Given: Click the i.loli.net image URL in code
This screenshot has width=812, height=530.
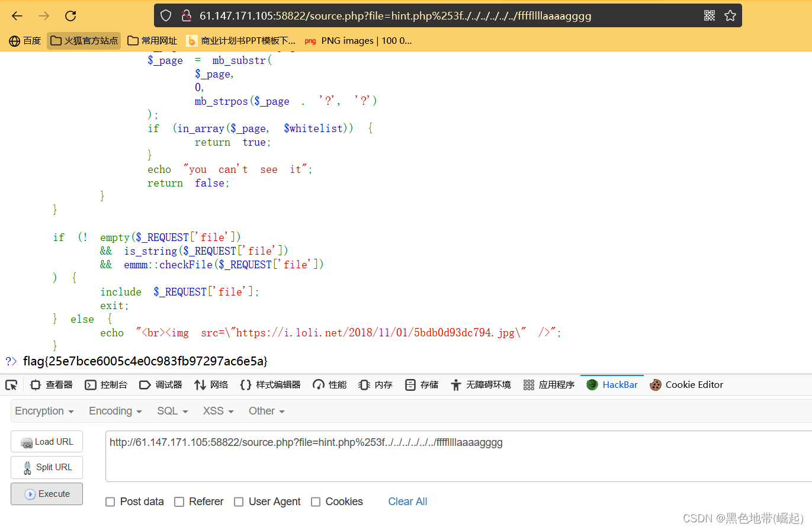Looking at the screenshot, I should click(x=376, y=333).
